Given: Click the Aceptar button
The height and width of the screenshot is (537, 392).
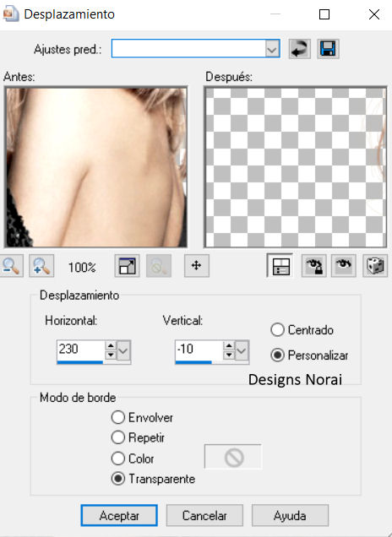Looking at the screenshot, I should pos(119,515).
